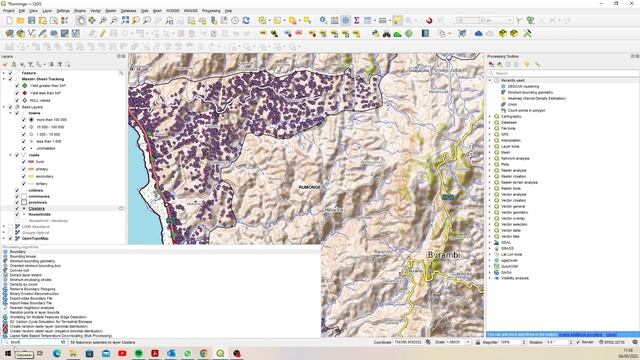Screen dimensions: 640x360
Task: Save the project using the floppy disk icon
Action: 31,20
